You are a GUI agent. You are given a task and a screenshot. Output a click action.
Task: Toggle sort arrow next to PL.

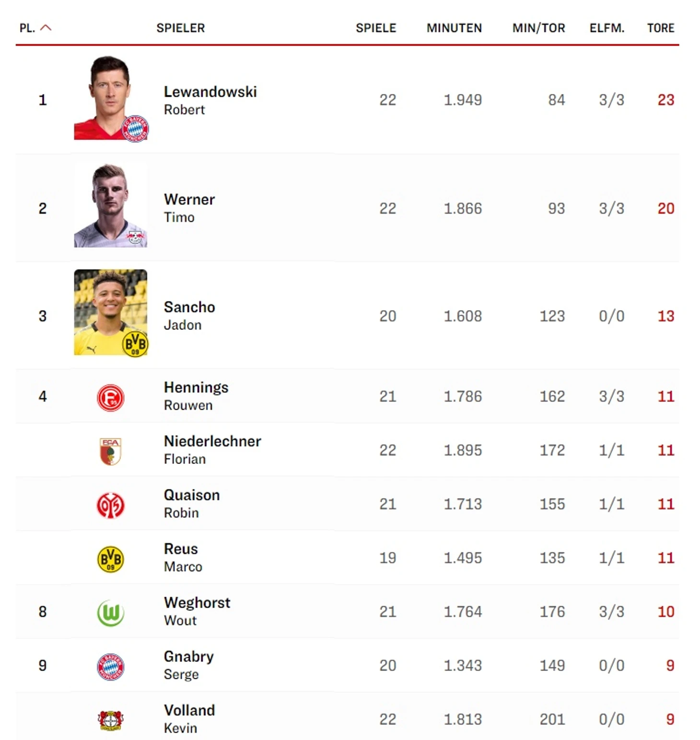pyautogui.click(x=46, y=28)
